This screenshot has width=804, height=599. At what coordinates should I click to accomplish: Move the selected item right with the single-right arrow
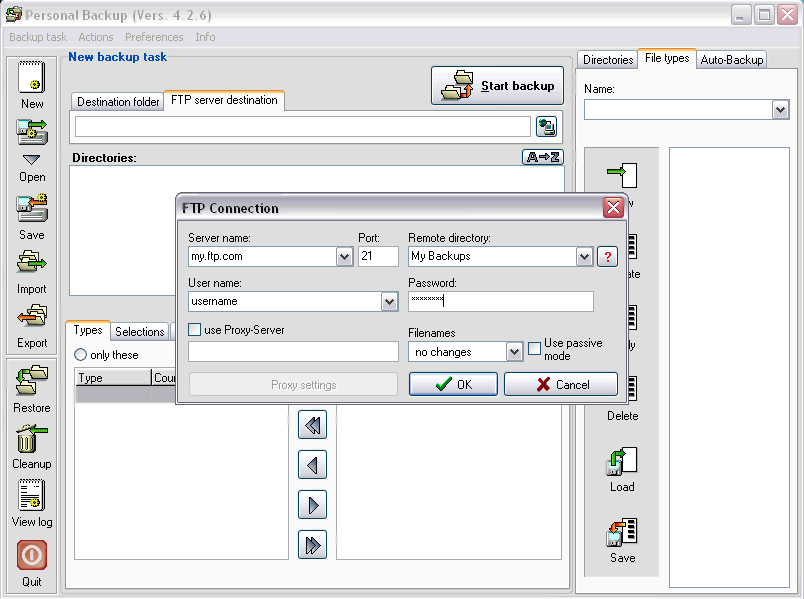point(312,505)
